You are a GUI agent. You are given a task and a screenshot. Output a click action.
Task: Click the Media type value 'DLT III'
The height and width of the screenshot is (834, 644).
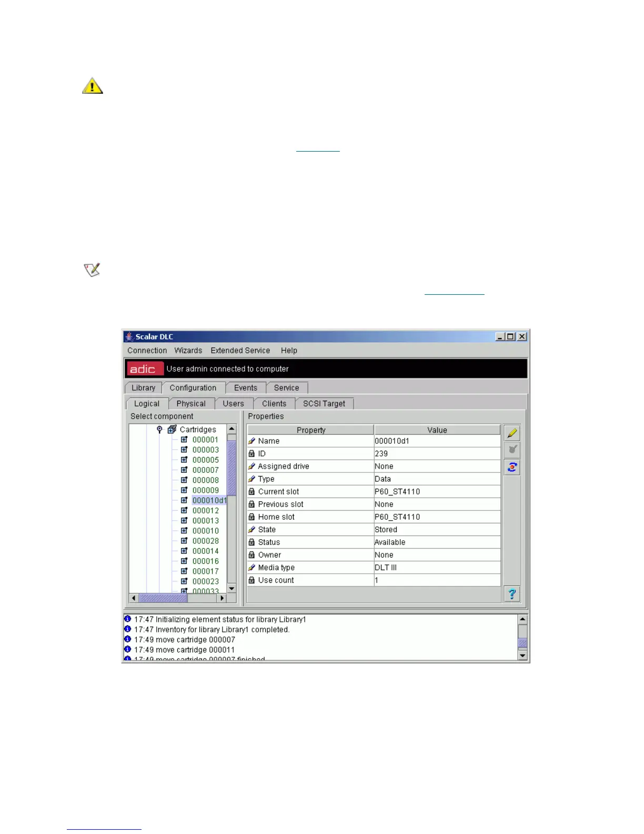pyautogui.click(x=437, y=568)
